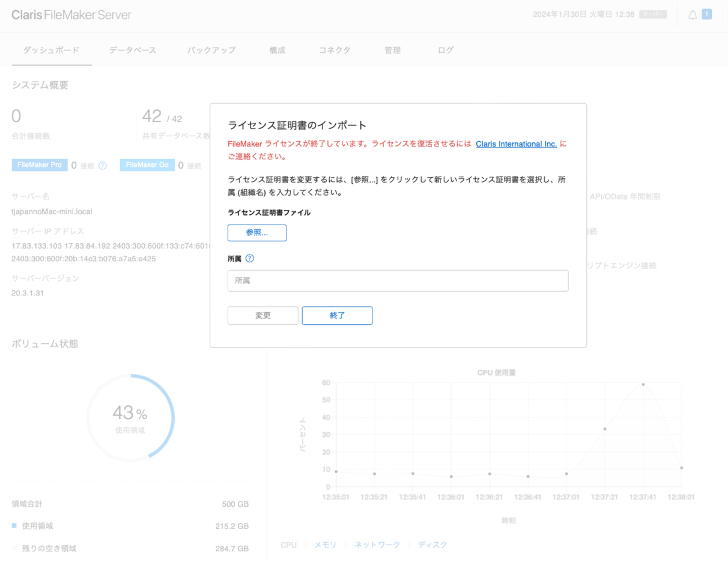
Task: Select the コネクタ tab
Action: pos(335,50)
